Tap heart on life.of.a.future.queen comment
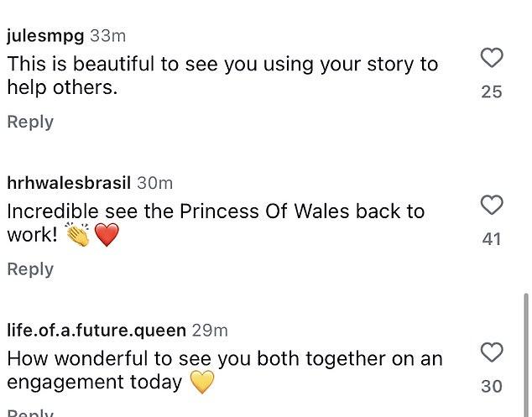The width and height of the screenshot is (532, 417). pos(492,352)
